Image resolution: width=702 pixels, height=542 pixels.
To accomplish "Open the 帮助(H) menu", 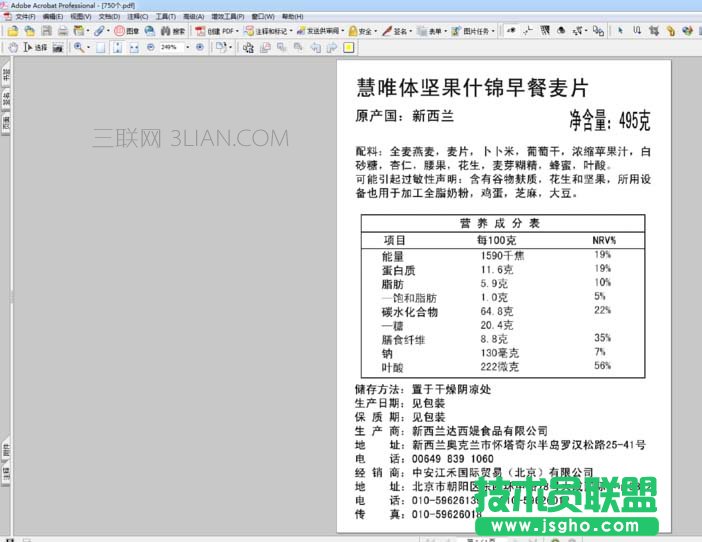I will tap(292, 17).
